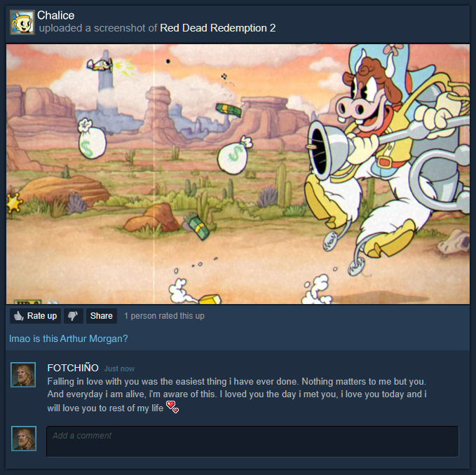Open the Chalice username link
Screen dimensions: 476x475
(55, 15)
